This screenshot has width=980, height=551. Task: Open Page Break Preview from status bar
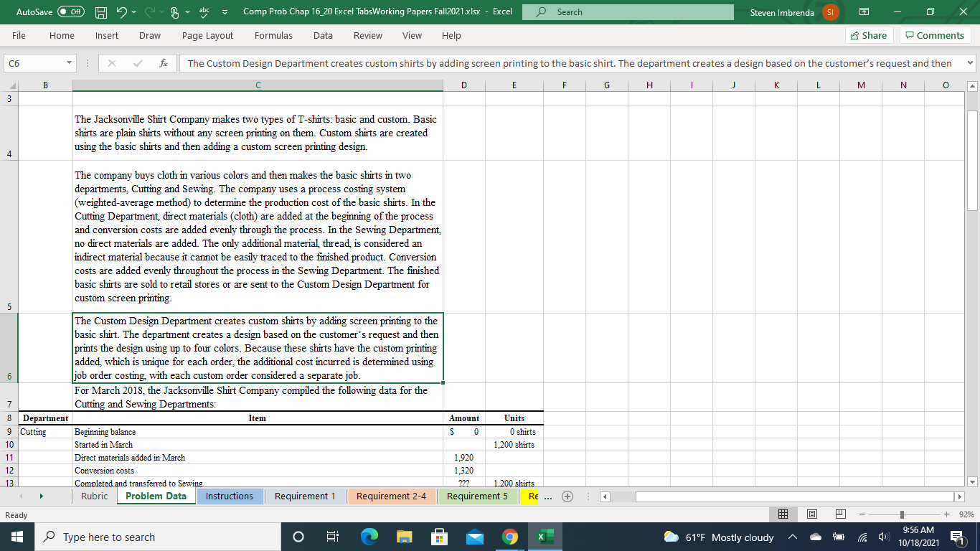coord(840,514)
